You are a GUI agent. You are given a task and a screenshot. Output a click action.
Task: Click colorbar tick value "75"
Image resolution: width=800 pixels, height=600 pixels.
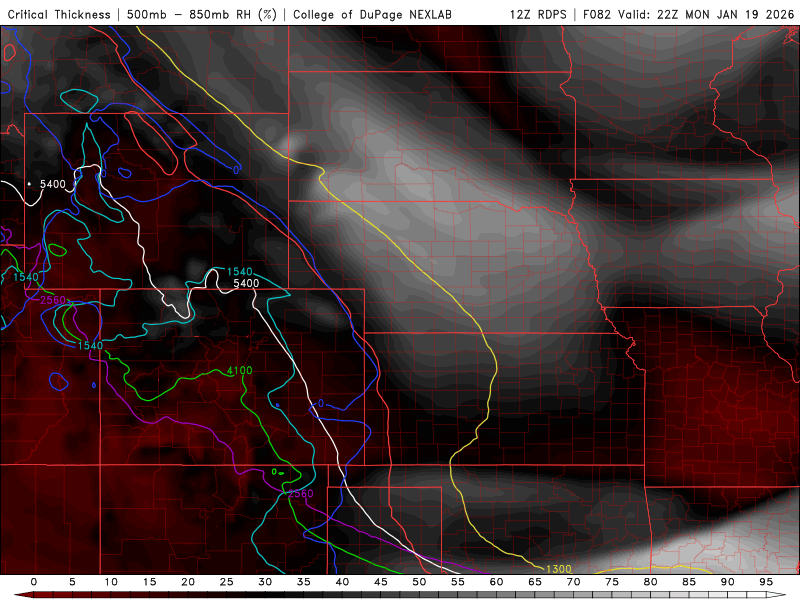point(612,582)
